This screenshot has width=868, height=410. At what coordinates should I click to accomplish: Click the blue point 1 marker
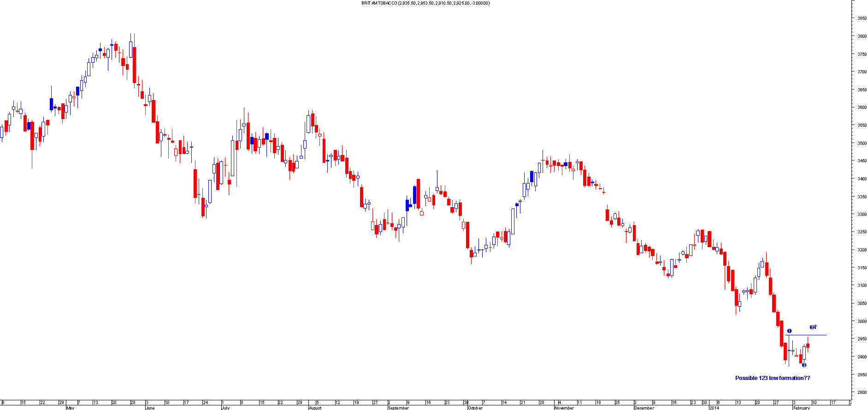[x=789, y=331]
